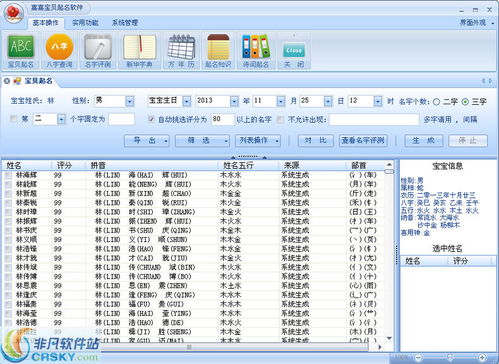Open the 第二 character position dropdown

click(x=61, y=119)
